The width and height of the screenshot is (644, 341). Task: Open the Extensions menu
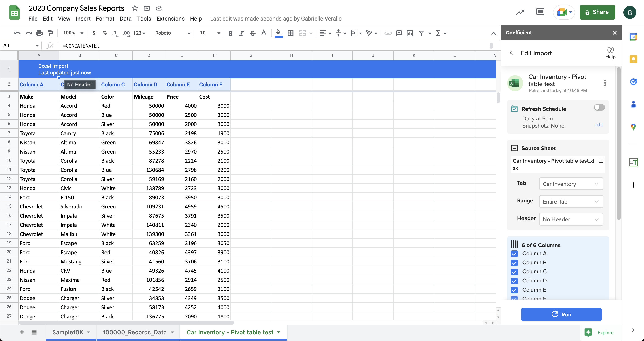pos(170,19)
